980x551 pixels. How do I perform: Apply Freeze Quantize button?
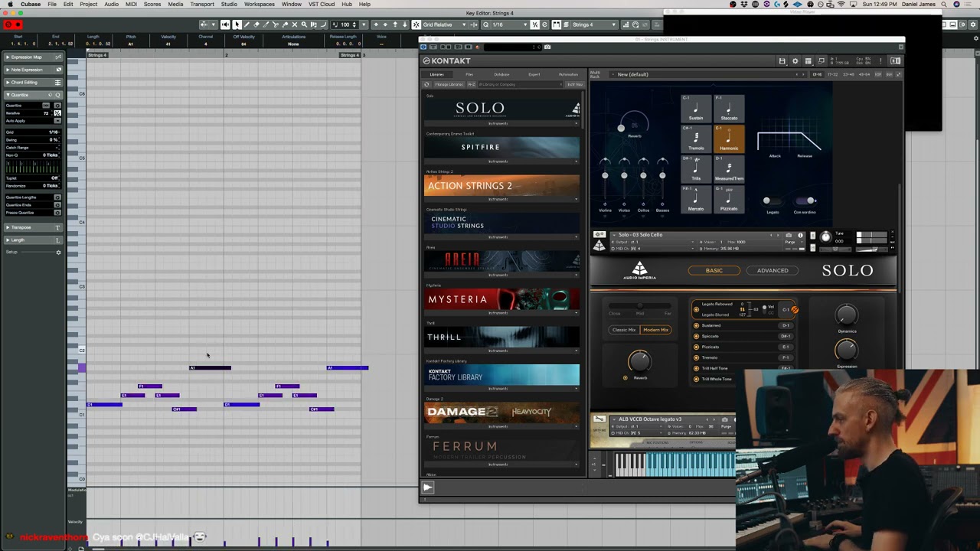click(x=57, y=213)
